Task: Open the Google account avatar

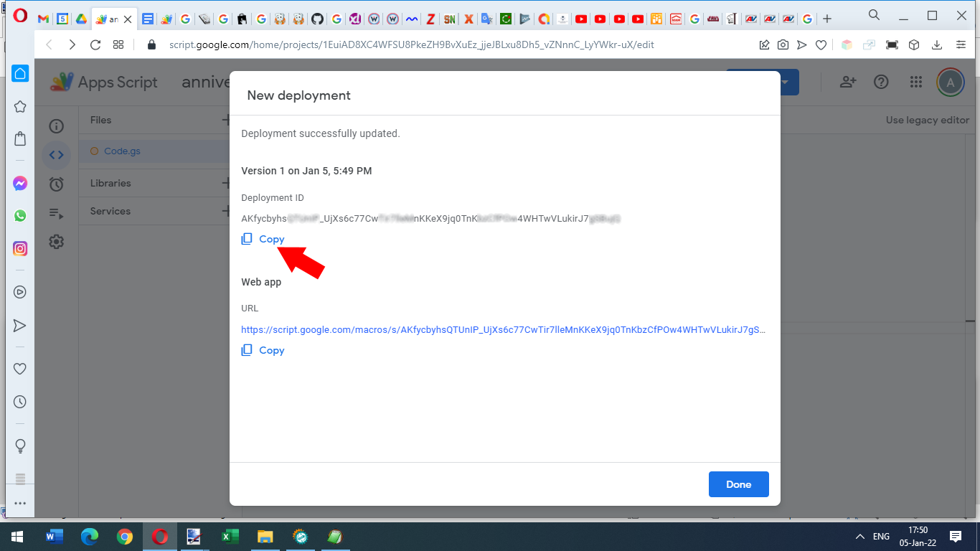Action: pyautogui.click(x=951, y=82)
